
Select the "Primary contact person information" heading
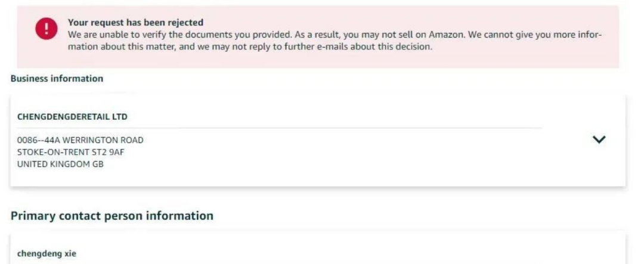pos(112,216)
